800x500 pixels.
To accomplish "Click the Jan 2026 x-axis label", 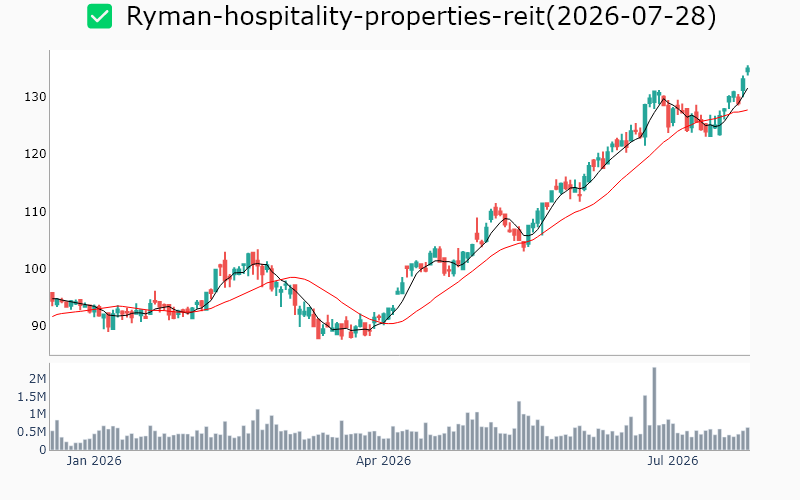I will pos(94,461).
